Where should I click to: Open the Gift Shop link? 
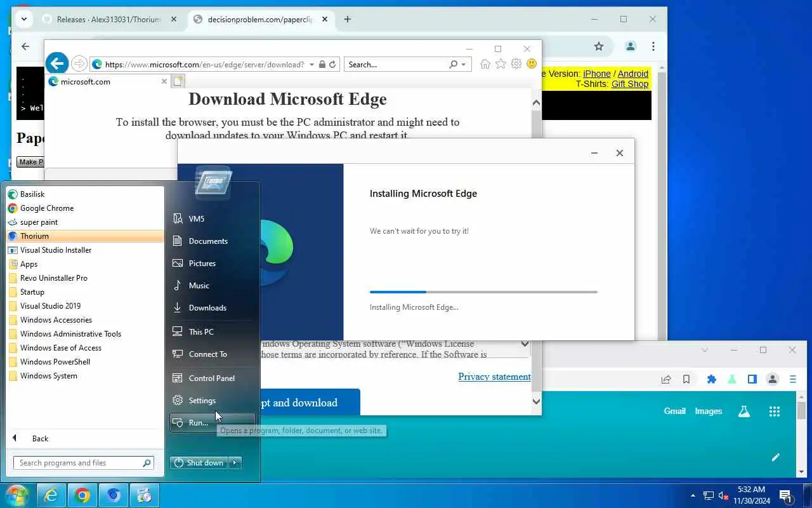tap(630, 84)
